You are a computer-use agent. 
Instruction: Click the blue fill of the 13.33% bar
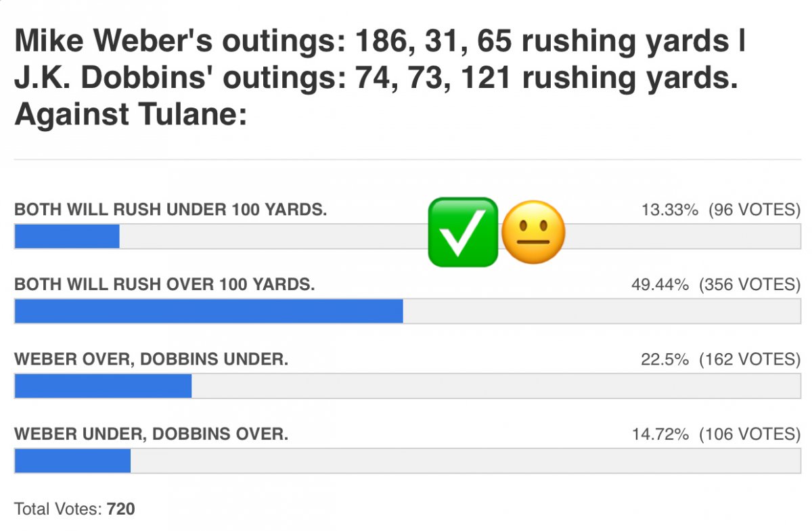click(x=67, y=237)
